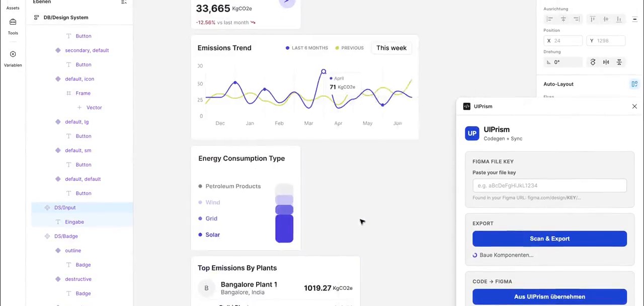Click the loading spinner beside Baue Komponenten
Viewport: 644px width, 306px height.
point(475,255)
